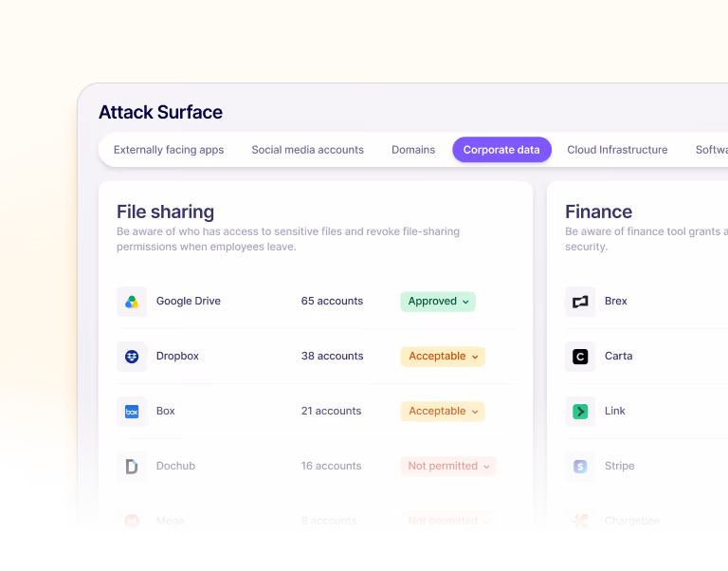Open Dropbox's Acceptable status dropdown
Viewport: 728px width, 571px height.
pos(443,357)
